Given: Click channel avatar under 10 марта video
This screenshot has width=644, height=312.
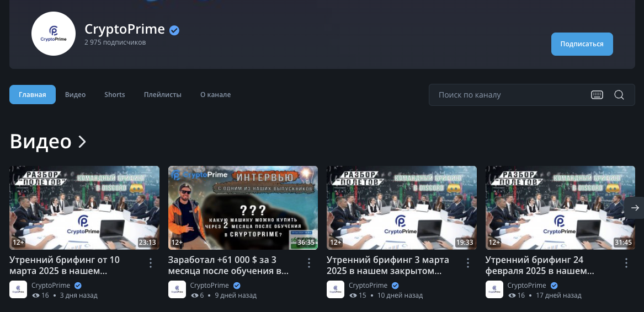Looking at the screenshot, I should point(18,289).
